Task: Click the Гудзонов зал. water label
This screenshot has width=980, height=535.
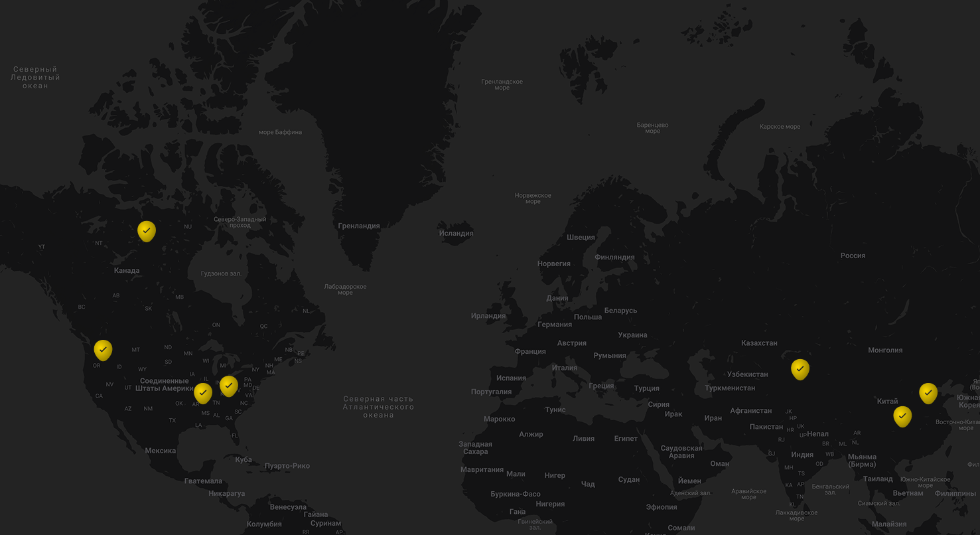Action: coord(221,273)
